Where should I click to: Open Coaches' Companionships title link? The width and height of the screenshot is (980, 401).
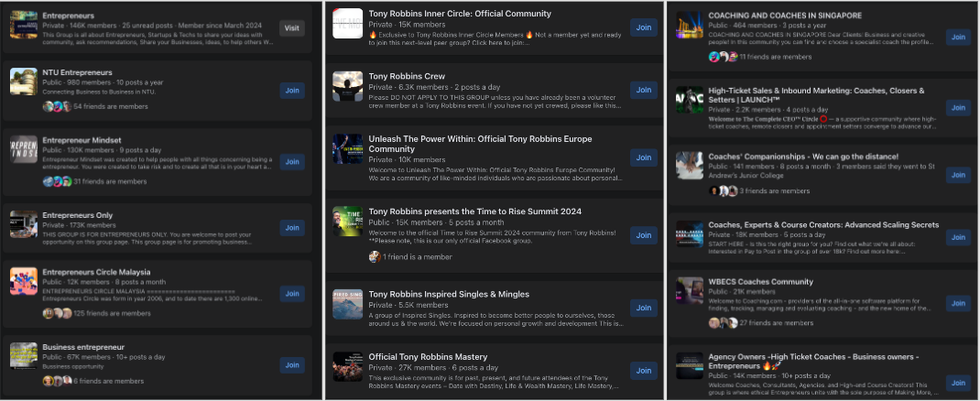pyautogui.click(x=803, y=157)
